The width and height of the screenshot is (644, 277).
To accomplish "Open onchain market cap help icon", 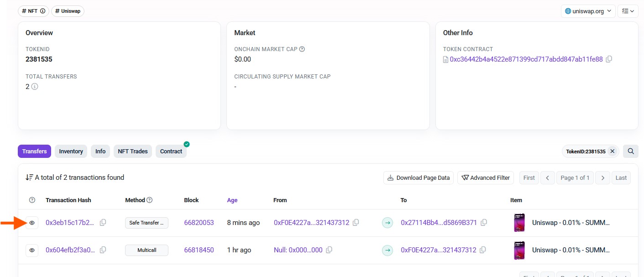I will point(302,49).
